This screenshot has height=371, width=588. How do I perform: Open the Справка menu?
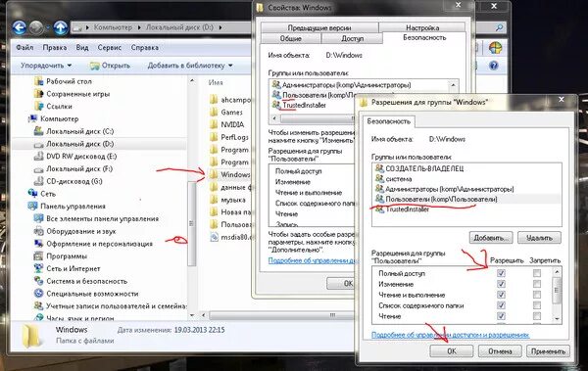[x=145, y=48]
